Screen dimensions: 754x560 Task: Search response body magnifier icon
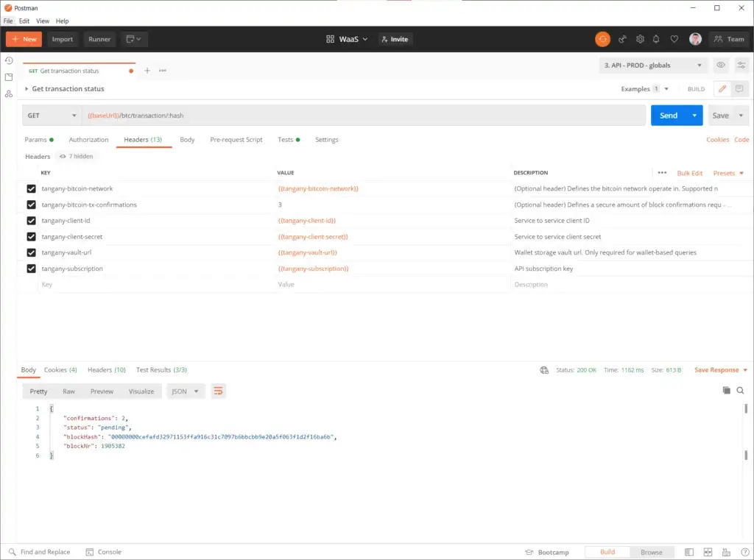pos(740,390)
